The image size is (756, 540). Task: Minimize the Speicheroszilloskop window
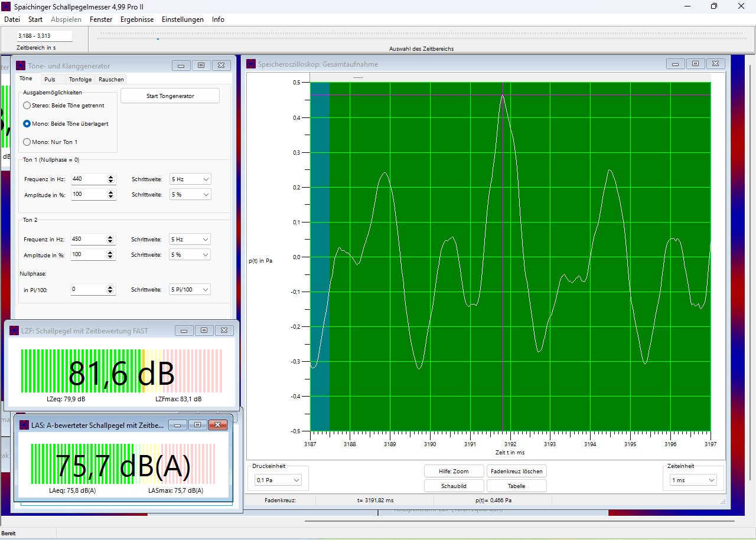[x=675, y=64]
